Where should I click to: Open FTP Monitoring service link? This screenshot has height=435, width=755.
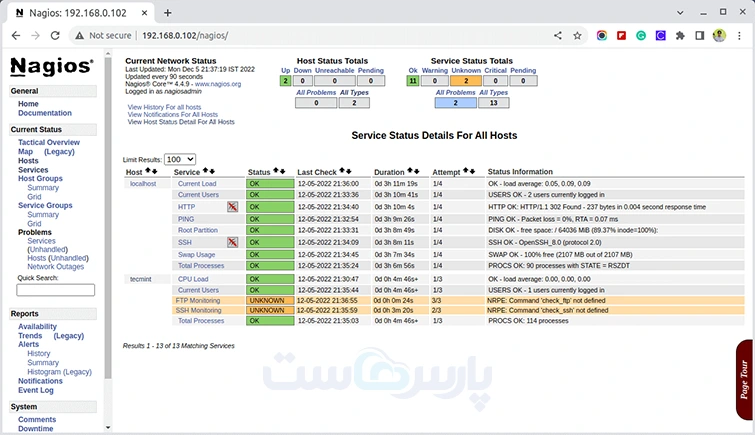198,300
